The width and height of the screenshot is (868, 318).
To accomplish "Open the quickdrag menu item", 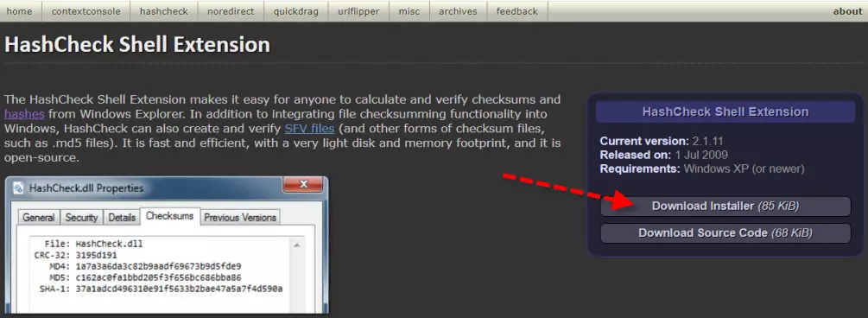I will pos(296,11).
